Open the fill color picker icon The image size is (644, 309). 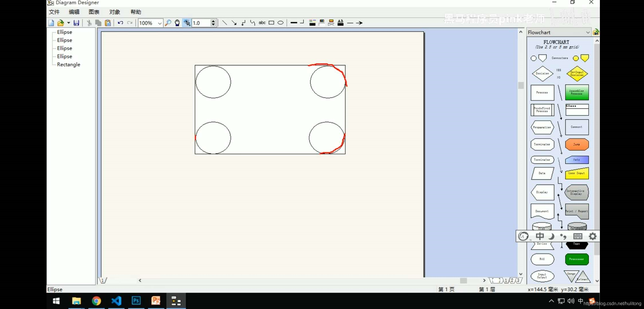tap(322, 23)
